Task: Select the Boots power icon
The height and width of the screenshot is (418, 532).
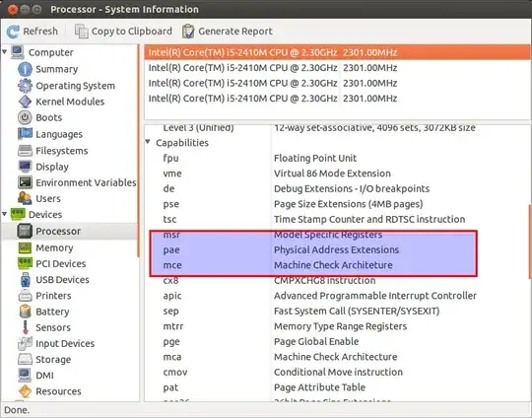Action: tap(25, 117)
